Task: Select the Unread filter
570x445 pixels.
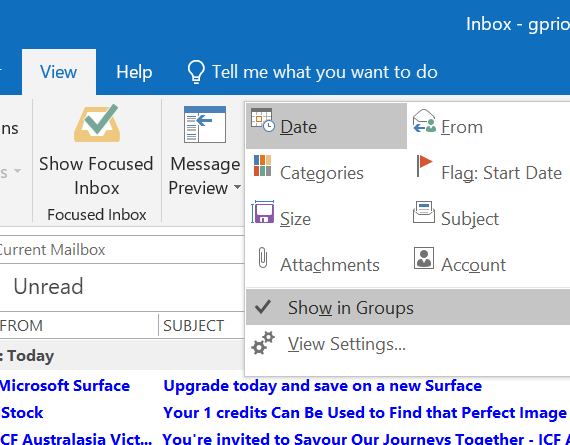Action: tap(48, 286)
